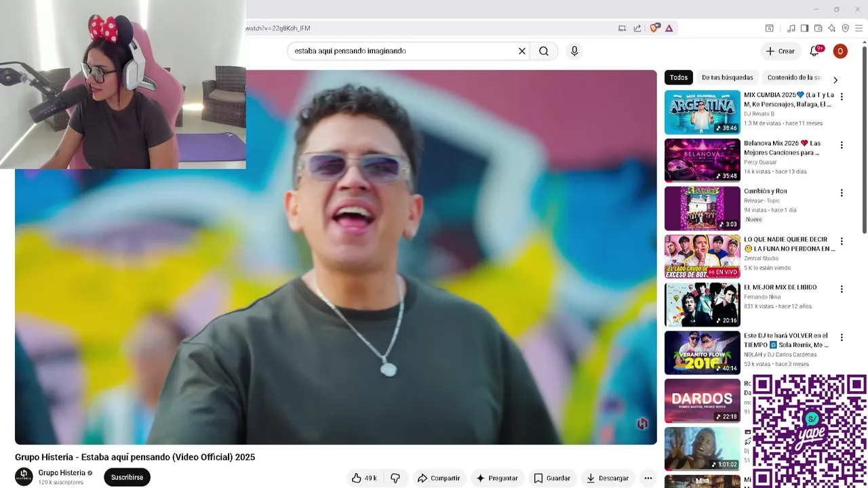Open the Brave Wallet icon
Viewport: 868px width, 488px height.
point(818,28)
